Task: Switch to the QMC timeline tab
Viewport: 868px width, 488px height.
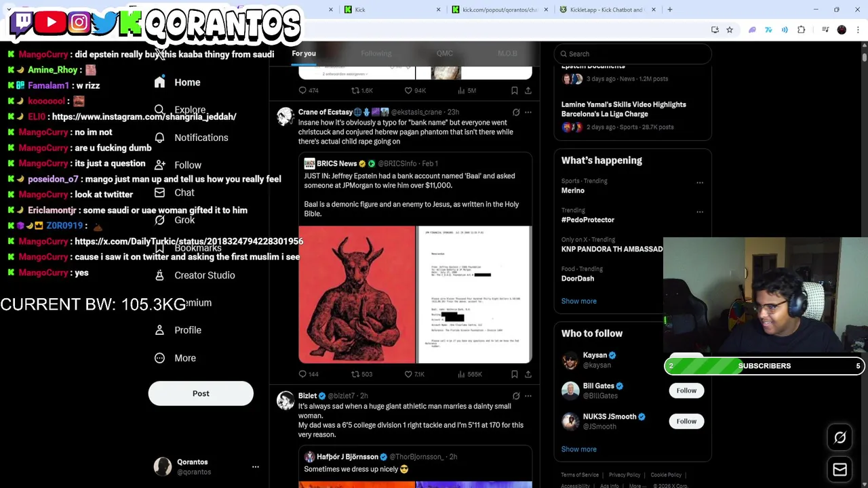Action: point(445,54)
